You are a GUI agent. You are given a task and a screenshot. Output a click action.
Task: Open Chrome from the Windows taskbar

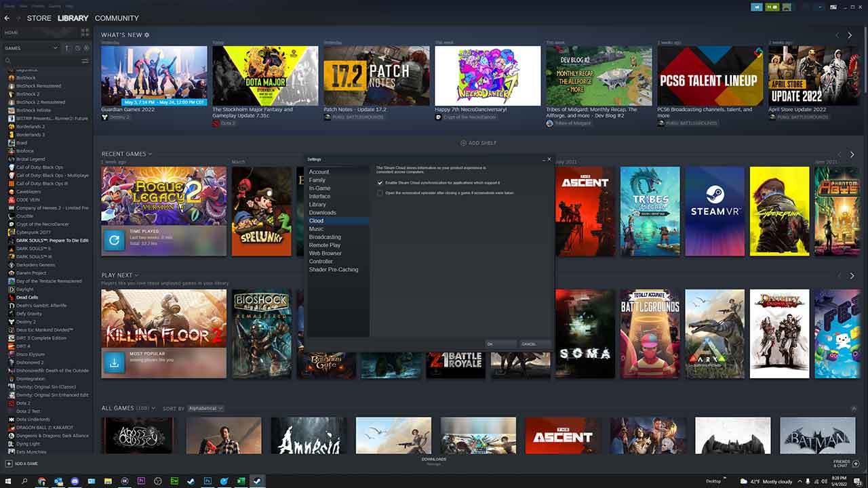(x=41, y=481)
